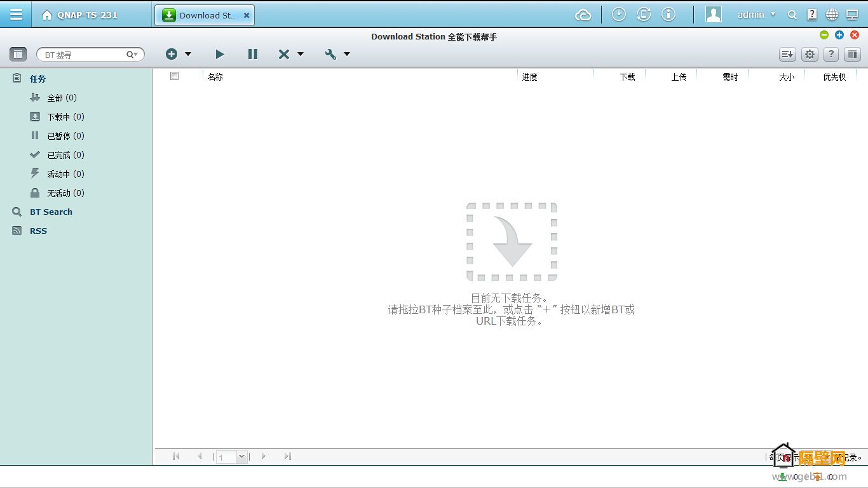Select 已暂停 (0) paused filter
This screenshot has height=488, width=868.
65,136
